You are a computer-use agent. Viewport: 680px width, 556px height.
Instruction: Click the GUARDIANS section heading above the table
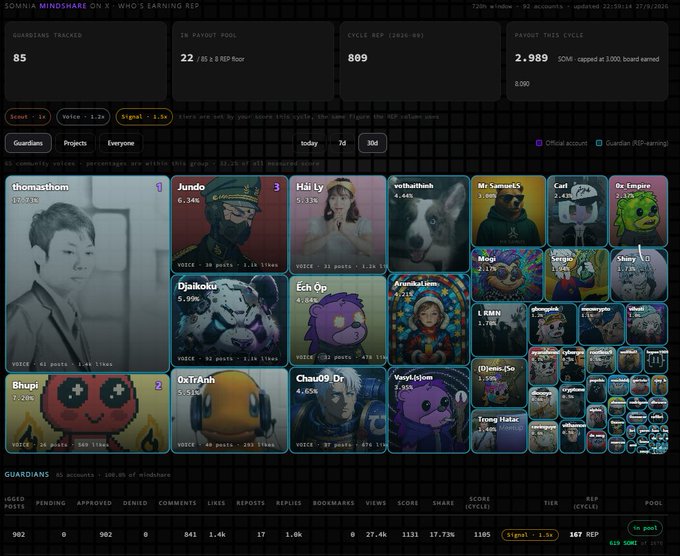pos(26,474)
